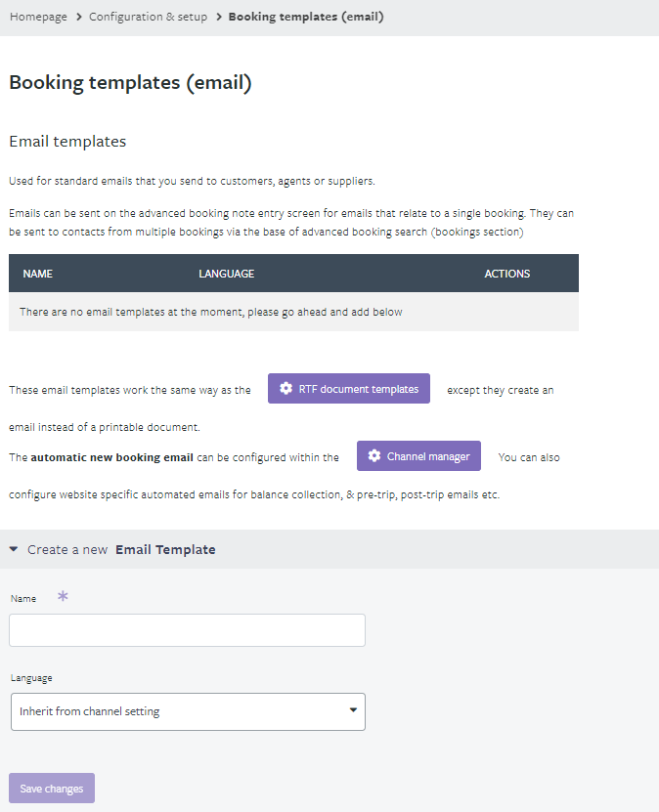Click the gear icon on Channel manager
Screen dimensions: 659x812
[x=374, y=455]
